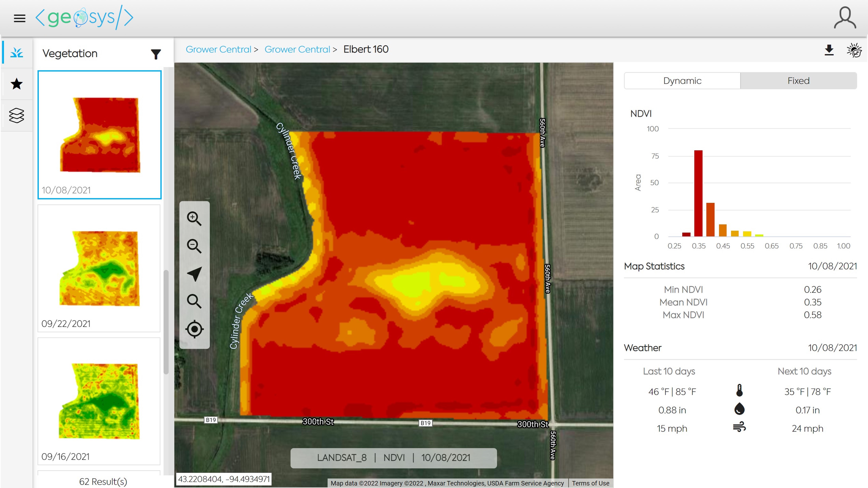The width and height of the screenshot is (868, 488).
Task: Select the 09/16/2021 vegetation thumbnail
Action: [x=99, y=401]
